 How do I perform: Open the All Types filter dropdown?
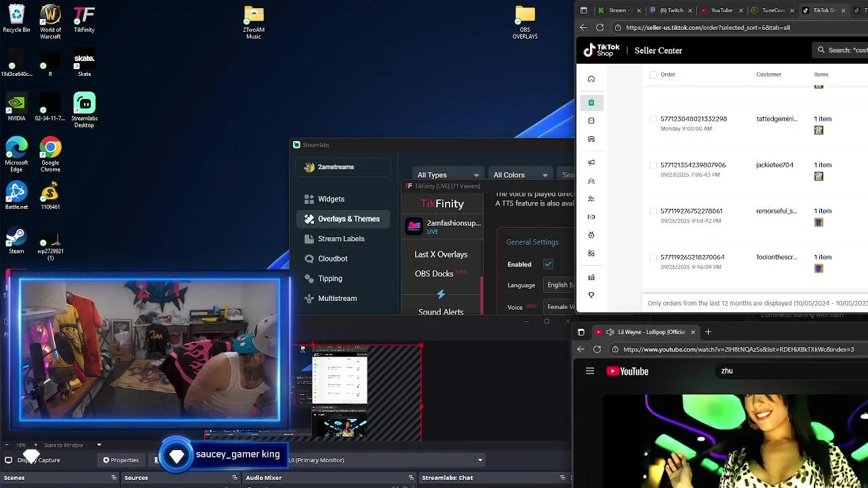[448, 175]
